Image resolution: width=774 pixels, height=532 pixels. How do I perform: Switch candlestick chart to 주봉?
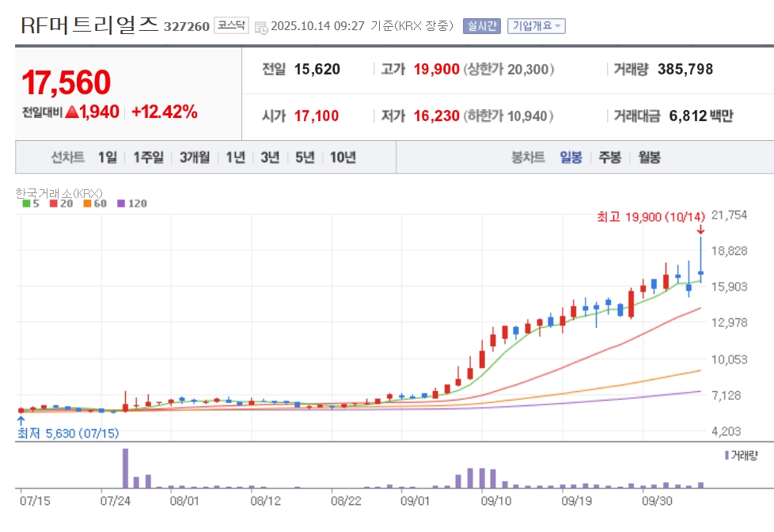(610, 158)
